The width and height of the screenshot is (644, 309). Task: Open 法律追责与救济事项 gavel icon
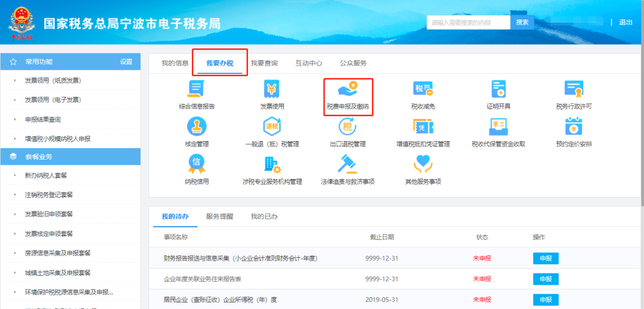tap(348, 164)
